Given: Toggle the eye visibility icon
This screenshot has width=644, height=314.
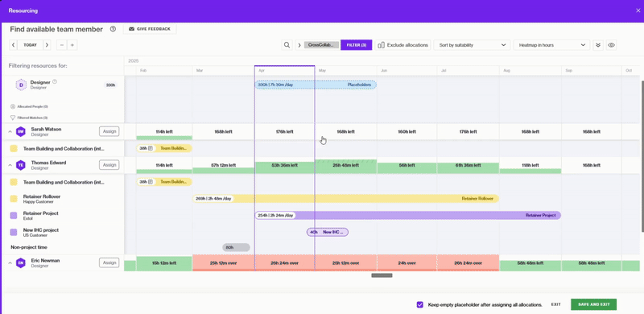Looking at the screenshot, I should 611,45.
